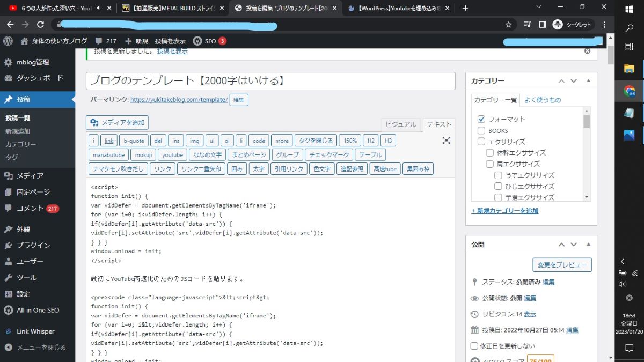Switch to the ビジュアル editor tab
The height and width of the screenshot is (362, 644).
pos(400,124)
